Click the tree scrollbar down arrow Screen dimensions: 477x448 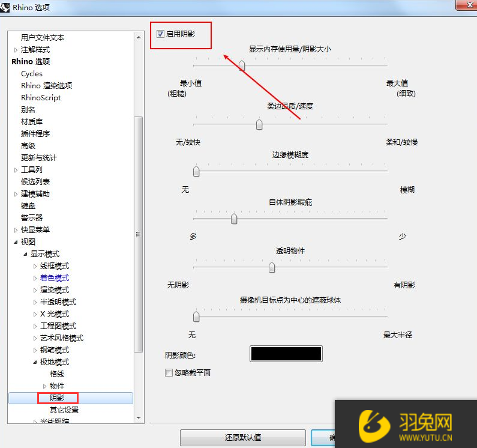click(139, 417)
